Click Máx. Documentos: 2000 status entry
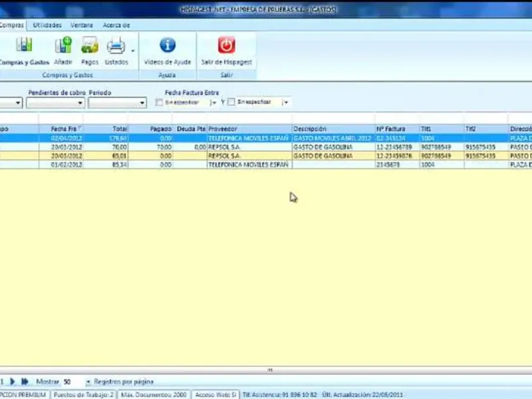532x399 pixels. tap(154, 394)
